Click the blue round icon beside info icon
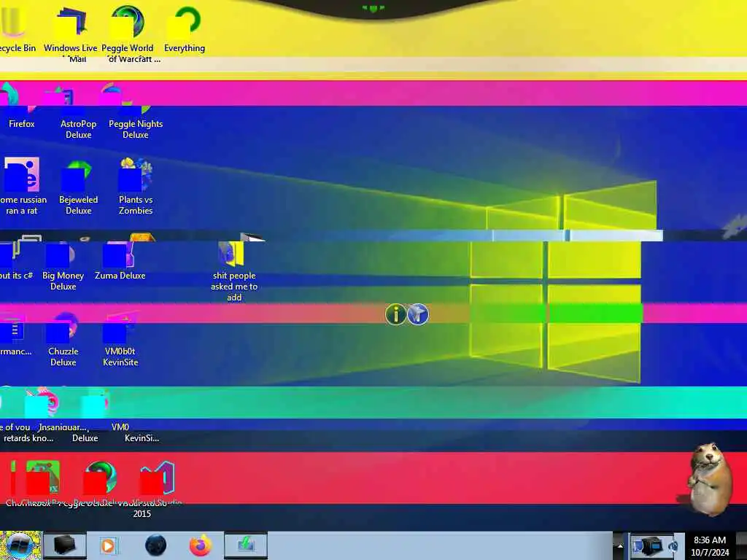 coord(418,314)
